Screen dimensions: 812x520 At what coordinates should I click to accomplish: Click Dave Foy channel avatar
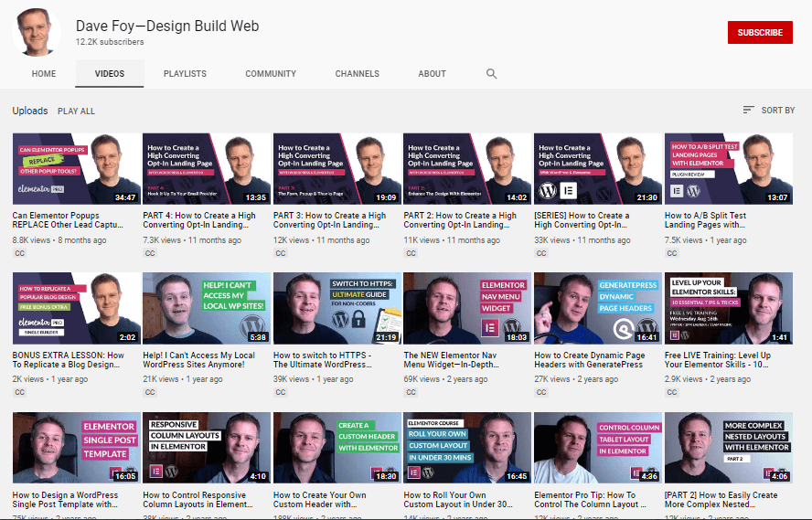(37, 32)
